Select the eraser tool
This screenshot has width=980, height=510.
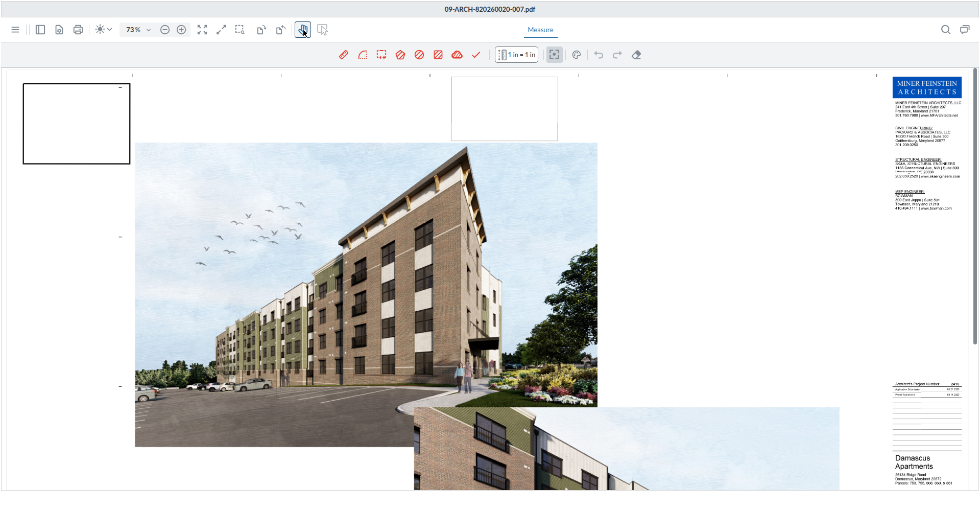(x=636, y=55)
